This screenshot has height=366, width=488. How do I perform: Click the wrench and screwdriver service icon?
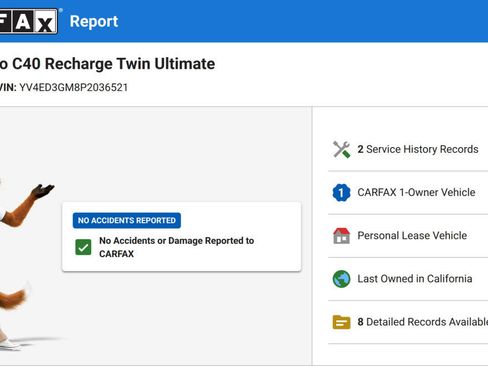click(341, 149)
